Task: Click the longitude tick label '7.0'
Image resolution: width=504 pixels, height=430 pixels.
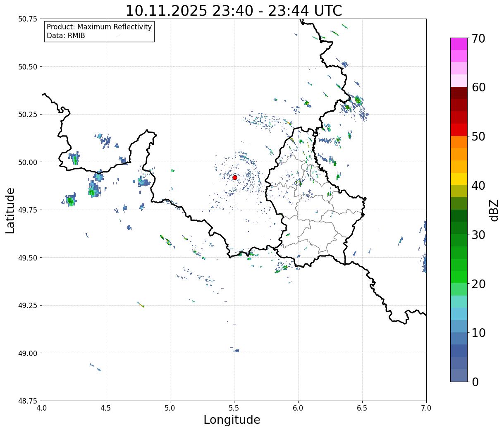Action: click(x=426, y=408)
